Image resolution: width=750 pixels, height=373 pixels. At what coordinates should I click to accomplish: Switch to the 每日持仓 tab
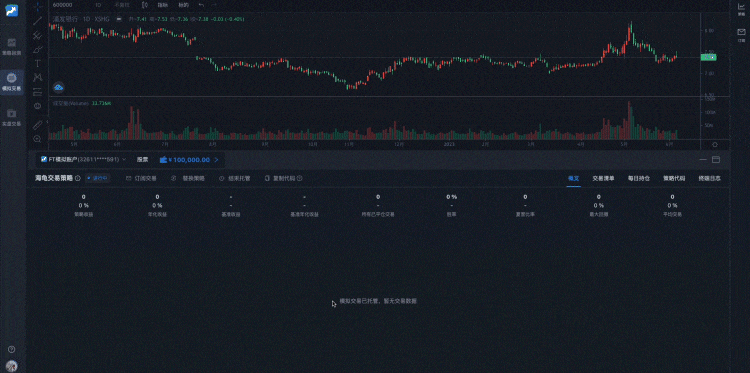point(639,178)
